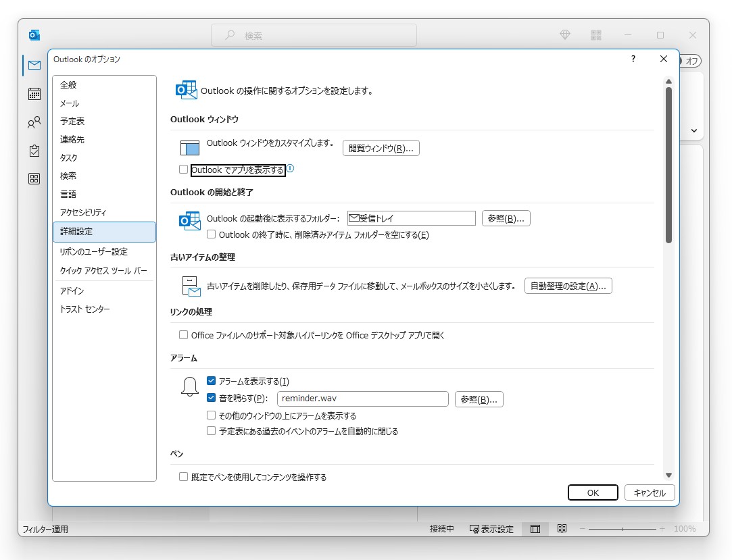Enable the Outlook でアプリを表示する checkbox
The height and width of the screenshot is (560, 732).
point(183,170)
